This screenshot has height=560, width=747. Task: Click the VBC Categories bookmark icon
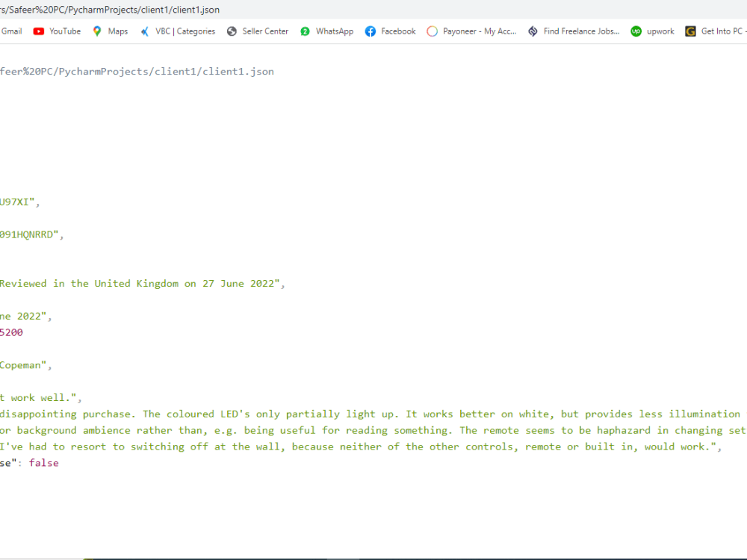144,31
